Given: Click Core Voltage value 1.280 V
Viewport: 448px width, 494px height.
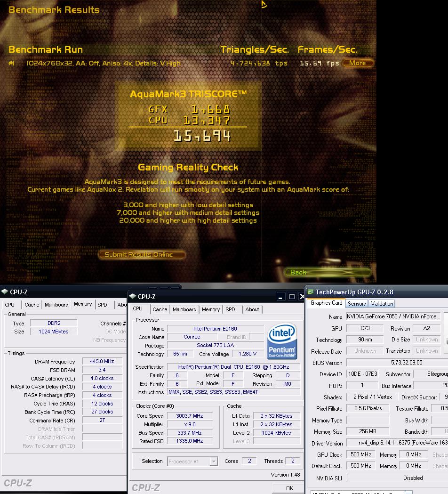Looking at the screenshot, I should pos(248,354).
